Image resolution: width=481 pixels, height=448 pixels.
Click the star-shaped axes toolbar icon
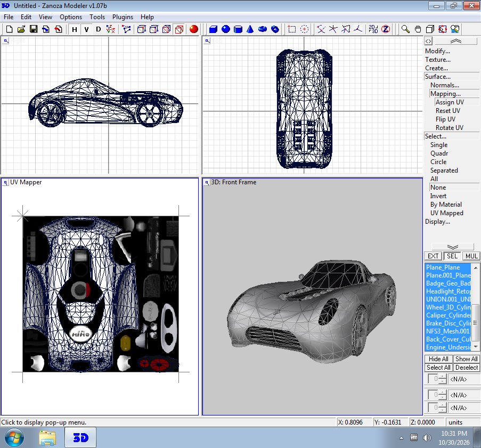(333, 29)
